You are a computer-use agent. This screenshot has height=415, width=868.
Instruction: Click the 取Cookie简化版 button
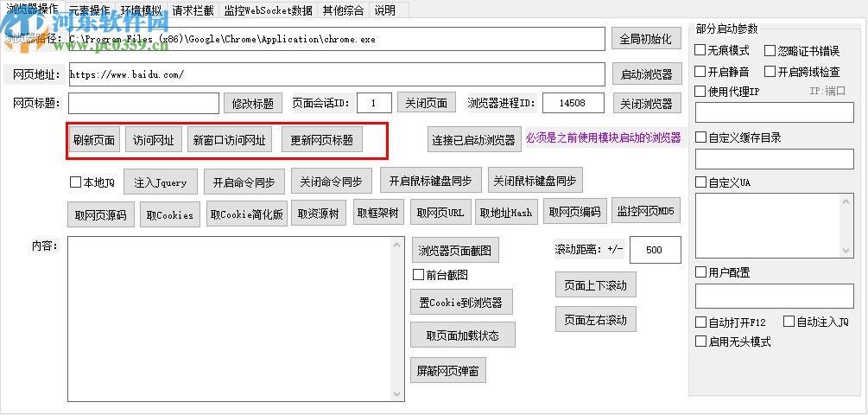[x=247, y=214]
